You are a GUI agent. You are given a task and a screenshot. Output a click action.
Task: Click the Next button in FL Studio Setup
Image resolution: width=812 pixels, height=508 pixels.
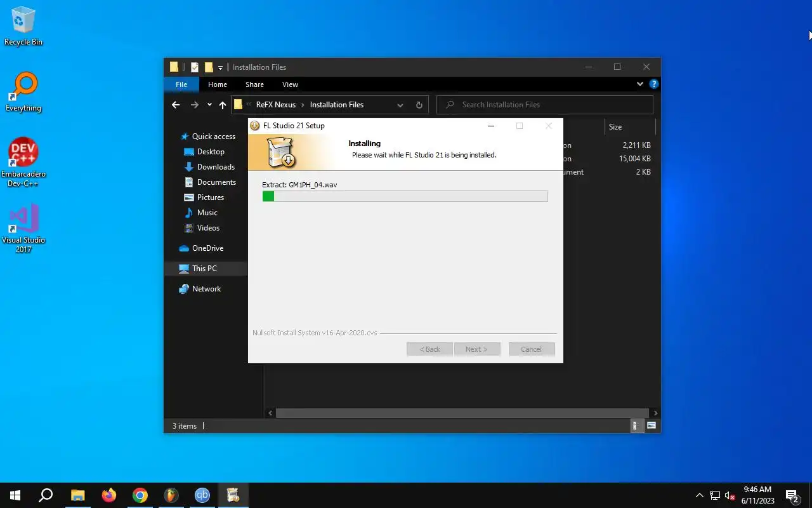[x=476, y=349]
